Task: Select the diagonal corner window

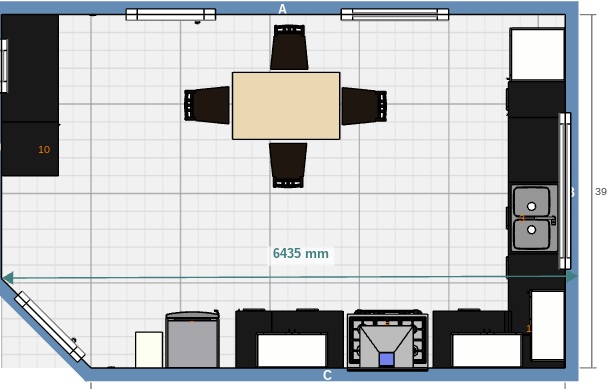Action: (50, 327)
